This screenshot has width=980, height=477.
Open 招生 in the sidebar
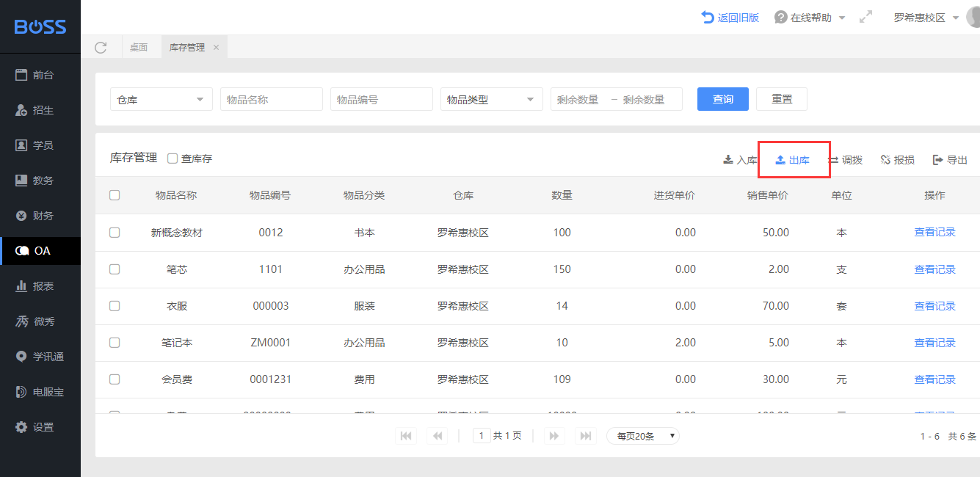point(40,110)
